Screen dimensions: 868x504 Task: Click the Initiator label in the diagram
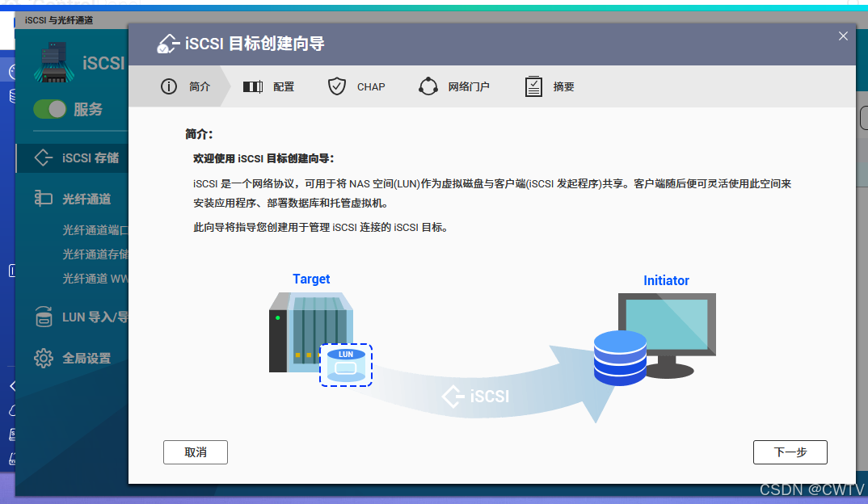666,280
